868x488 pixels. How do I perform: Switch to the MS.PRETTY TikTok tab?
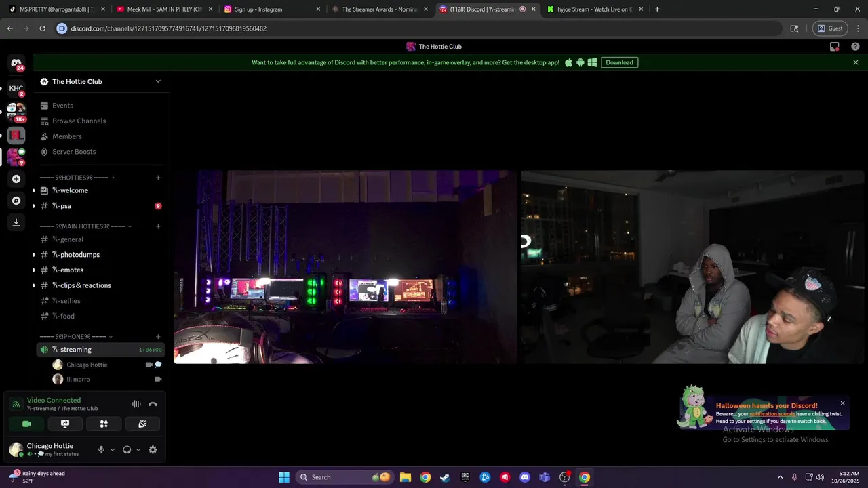[x=56, y=9]
